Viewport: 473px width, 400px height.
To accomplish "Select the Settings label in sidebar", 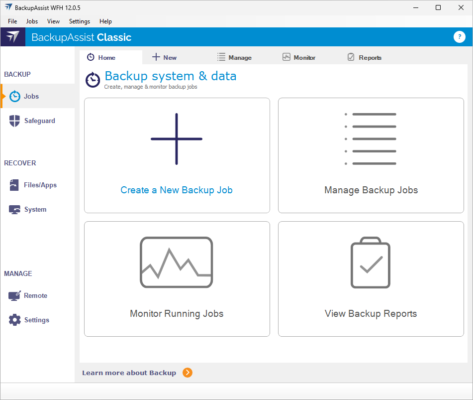I will point(37,320).
